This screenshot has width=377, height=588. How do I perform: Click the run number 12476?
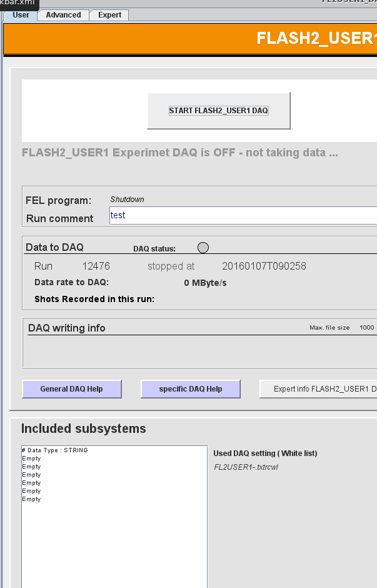point(96,266)
